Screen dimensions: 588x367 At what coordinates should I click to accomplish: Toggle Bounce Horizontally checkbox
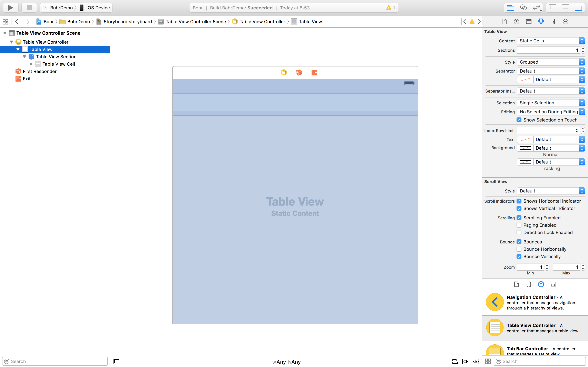click(519, 249)
